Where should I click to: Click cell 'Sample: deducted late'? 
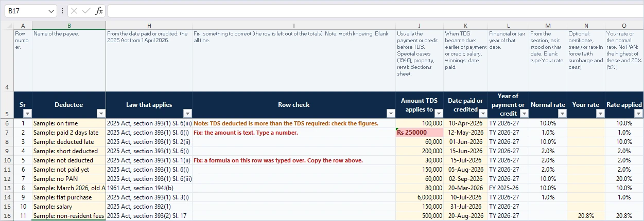(x=69, y=142)
